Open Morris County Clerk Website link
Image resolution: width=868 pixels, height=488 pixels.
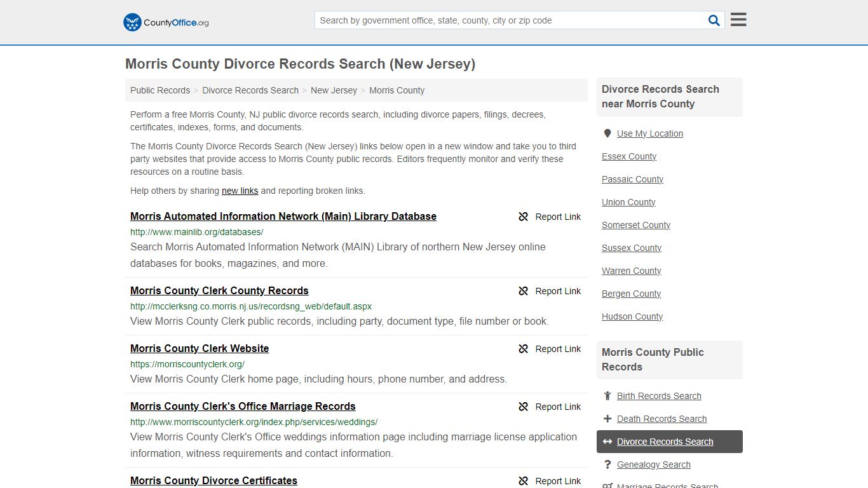click(200, 348)
